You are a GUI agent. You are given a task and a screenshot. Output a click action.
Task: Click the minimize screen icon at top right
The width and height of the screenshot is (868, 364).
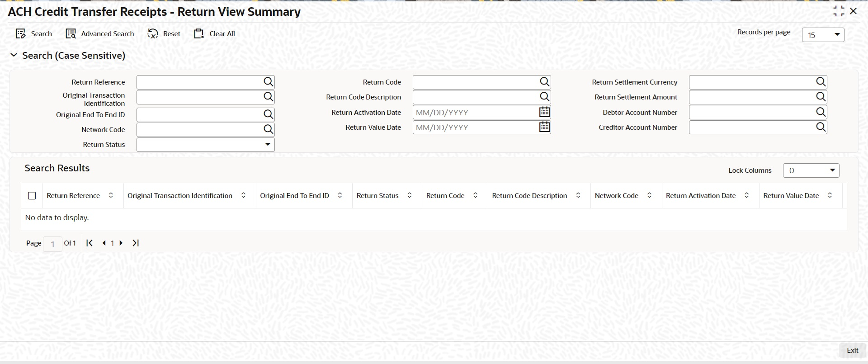coord(839,11)
